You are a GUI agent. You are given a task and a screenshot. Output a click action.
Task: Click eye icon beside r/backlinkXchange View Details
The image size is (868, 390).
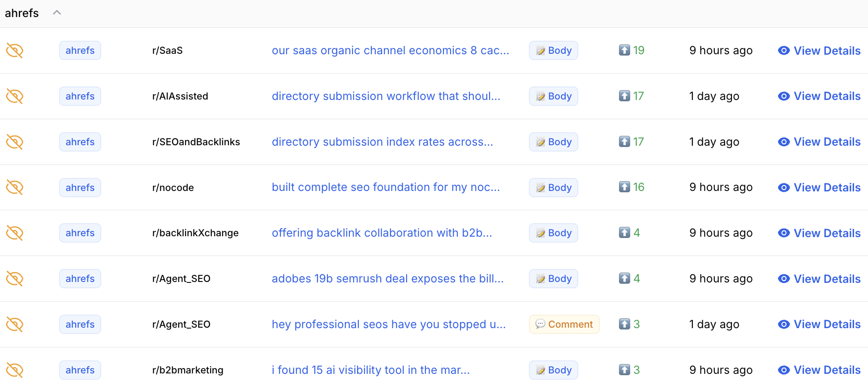pos(784,233)
